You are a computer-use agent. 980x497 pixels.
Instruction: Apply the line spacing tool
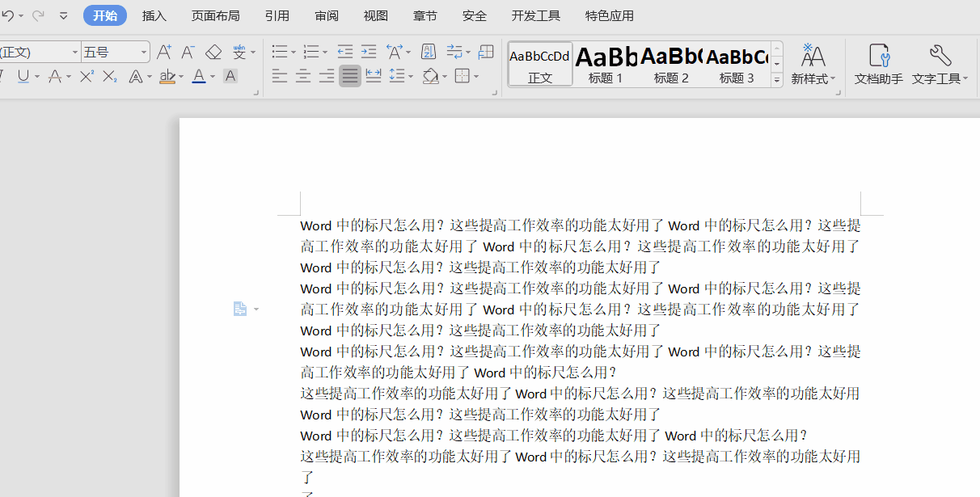[x=396, y=76]
